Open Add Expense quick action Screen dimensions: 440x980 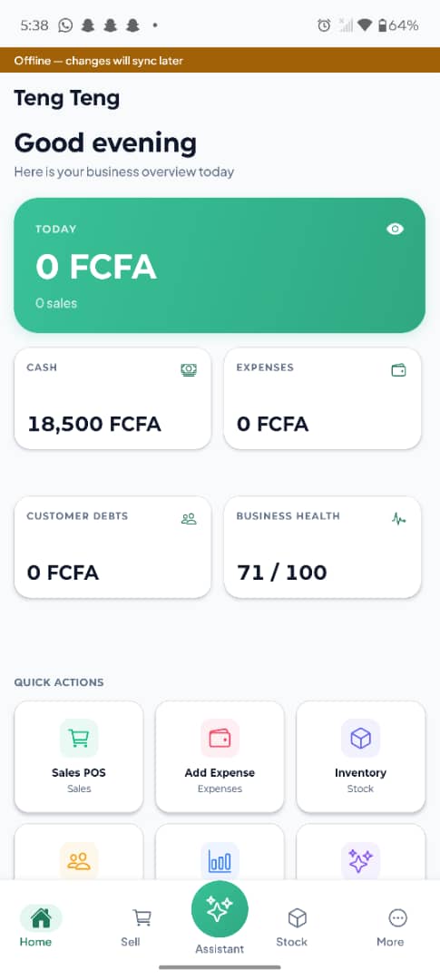220,757
